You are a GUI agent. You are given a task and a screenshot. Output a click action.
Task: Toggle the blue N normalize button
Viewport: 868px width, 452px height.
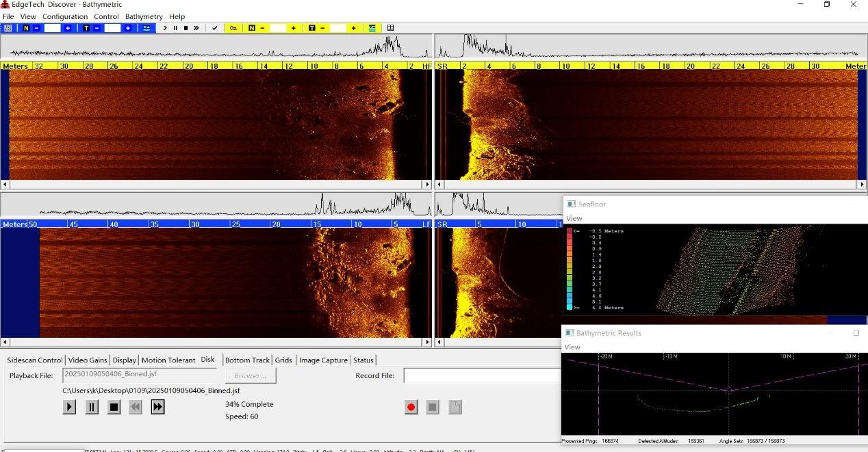[26, 28]
